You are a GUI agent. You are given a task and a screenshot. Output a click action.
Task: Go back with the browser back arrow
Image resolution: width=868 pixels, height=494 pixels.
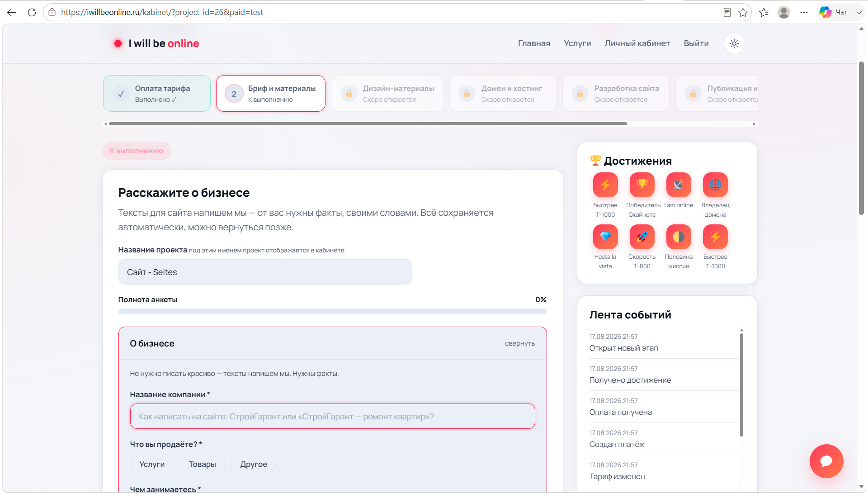[x=12, y=12]
